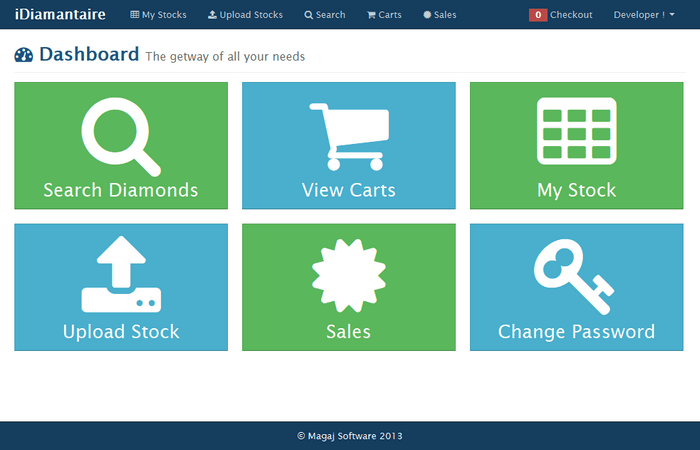Click the iDiamantaire brand logo
Image resolution: width=700 pixels, height=450 pixels.
point(60,15)
